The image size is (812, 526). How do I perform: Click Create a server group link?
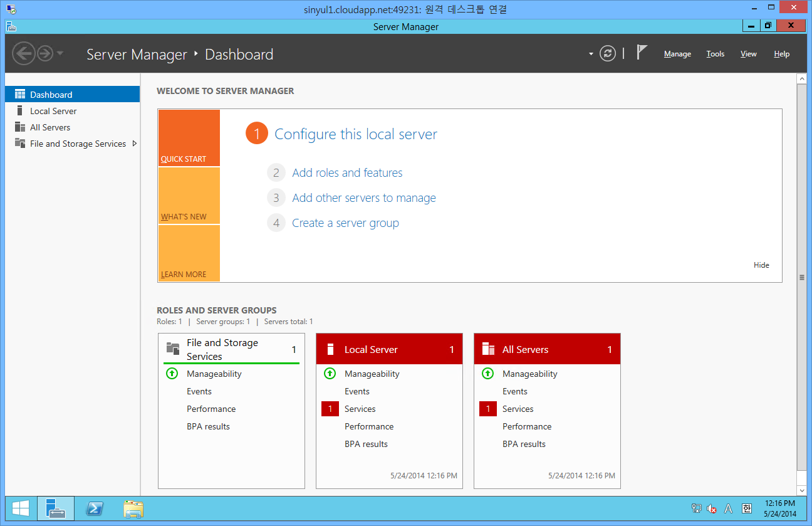pyautogui.click(x=345, y=223)
